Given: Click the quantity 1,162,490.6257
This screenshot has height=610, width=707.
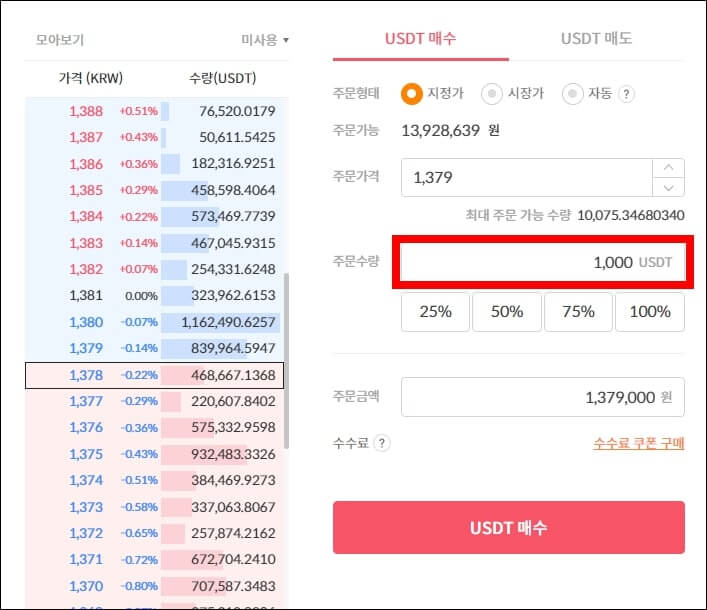Looking at the screenshot, I should pyautogui.click(x=228, y=322).
